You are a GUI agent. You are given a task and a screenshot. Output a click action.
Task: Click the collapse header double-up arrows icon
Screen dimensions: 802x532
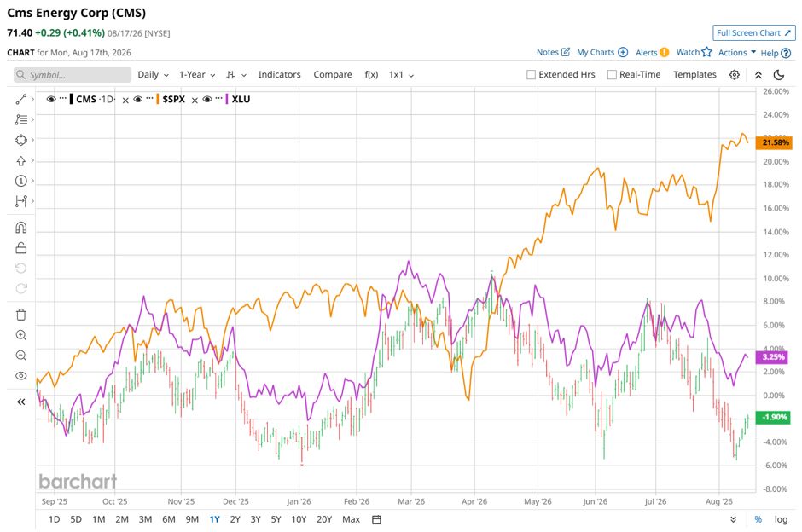(x=758, y=75)
